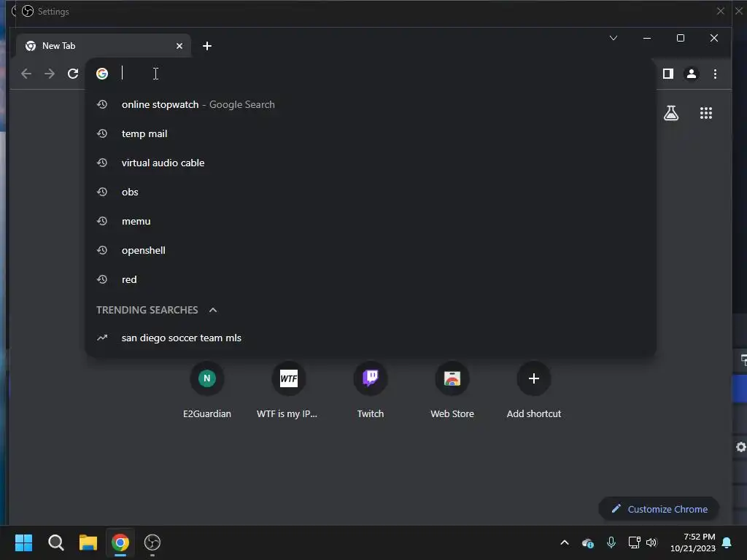Click the OneDrive cloud tray icon
This screenshot has height=560, width=747.
(588, 542)
